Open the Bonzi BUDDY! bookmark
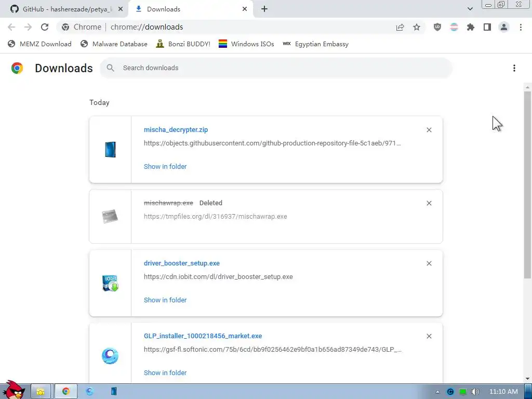The image size is (532, 399). 183,44
